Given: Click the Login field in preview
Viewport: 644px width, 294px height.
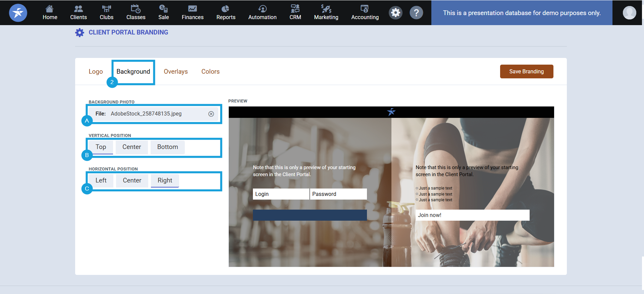Looking at the screenshot, I should pos(281,194).
